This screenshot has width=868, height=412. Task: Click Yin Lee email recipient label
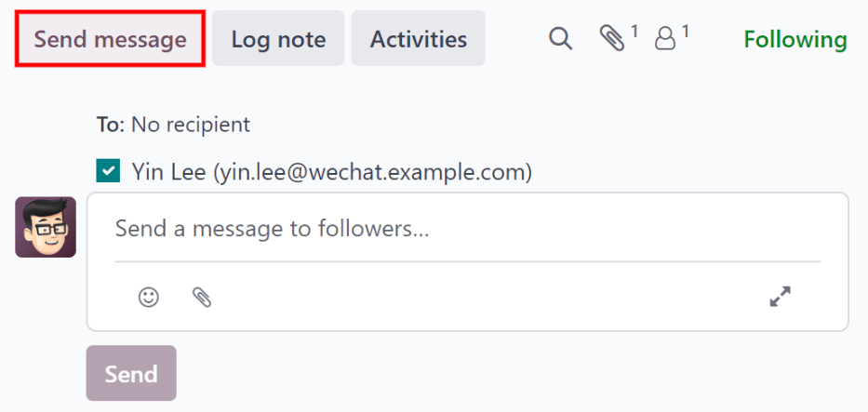pos(331,172)
